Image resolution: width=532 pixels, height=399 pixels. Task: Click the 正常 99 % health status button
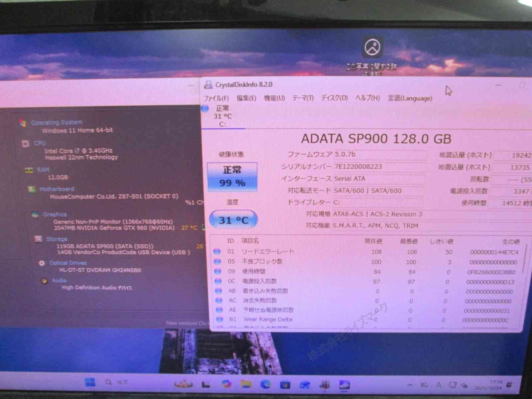point(232,177)
